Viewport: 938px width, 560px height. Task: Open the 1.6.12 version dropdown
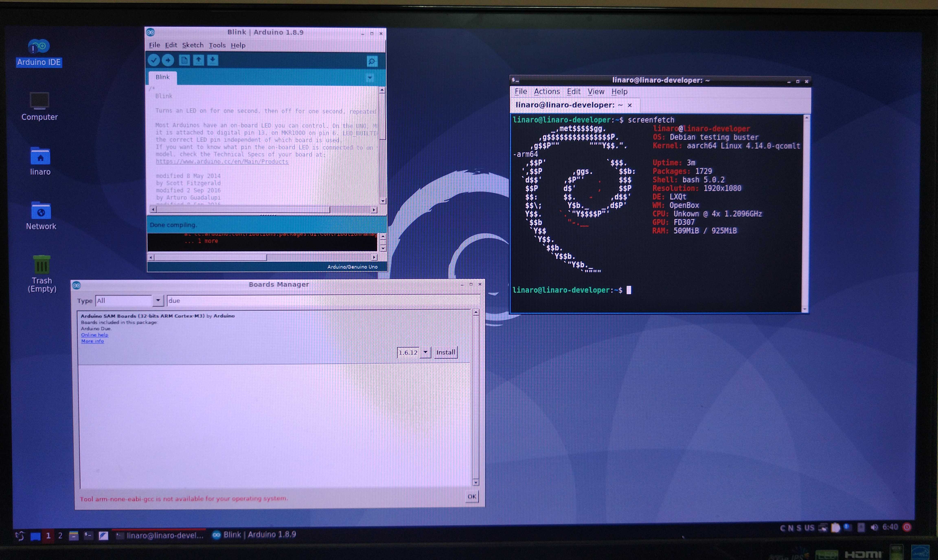coord(425,352)
